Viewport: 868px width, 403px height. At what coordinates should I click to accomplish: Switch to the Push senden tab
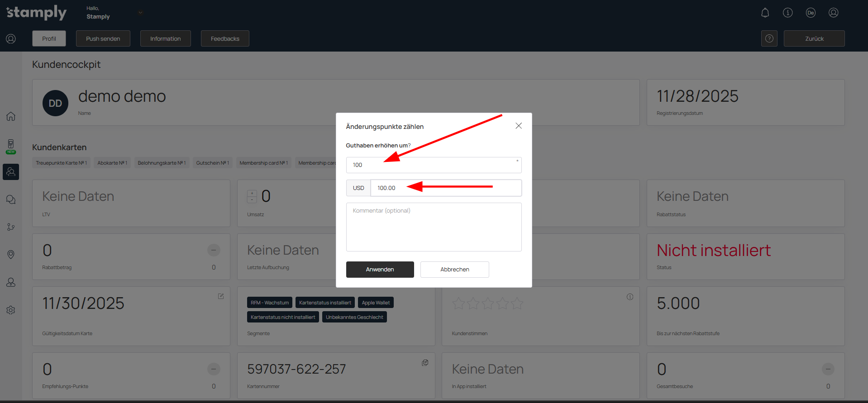coord(103,38)
